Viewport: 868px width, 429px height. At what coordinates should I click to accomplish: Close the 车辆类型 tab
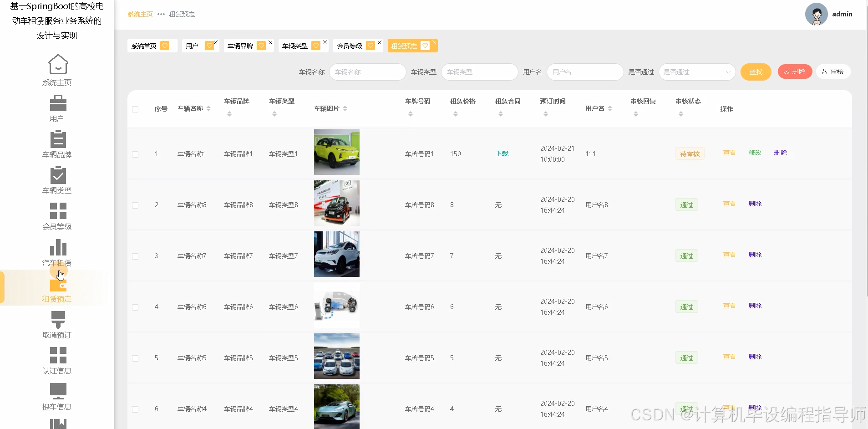(x=325, y=42)
